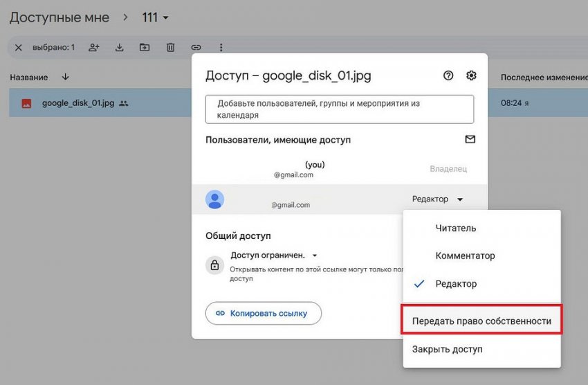Image resolution: width=588 pixels, height=385 pixels.
Task: Click the Help question mark icon in dialog
Action: (448, 75)
